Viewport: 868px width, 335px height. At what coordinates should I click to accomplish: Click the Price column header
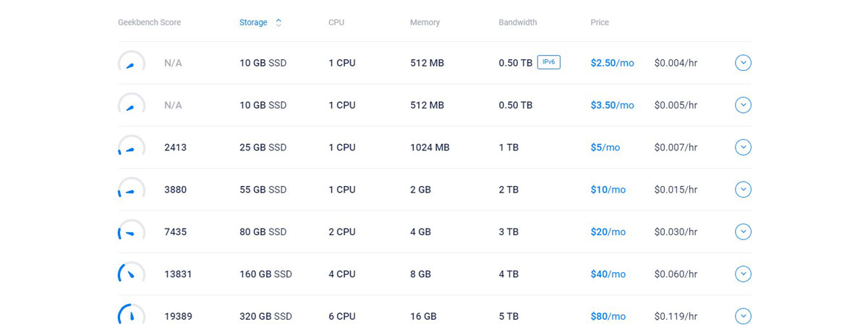tap(600, 22)
